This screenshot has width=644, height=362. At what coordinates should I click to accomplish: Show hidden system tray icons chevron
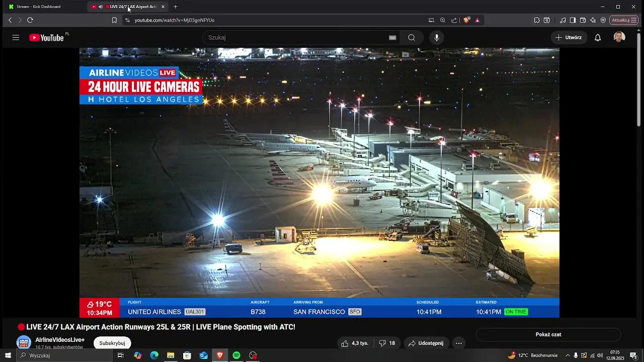tap(568, 355)
